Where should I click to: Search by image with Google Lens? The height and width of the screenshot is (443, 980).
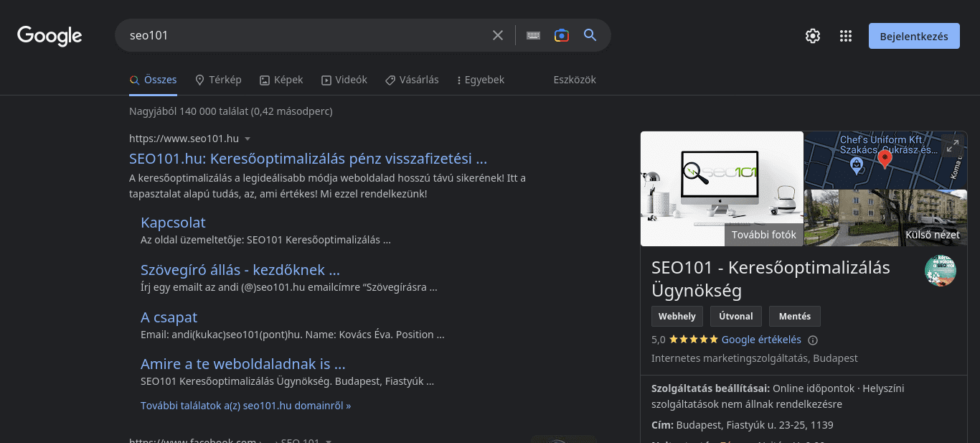click(561, 34)
